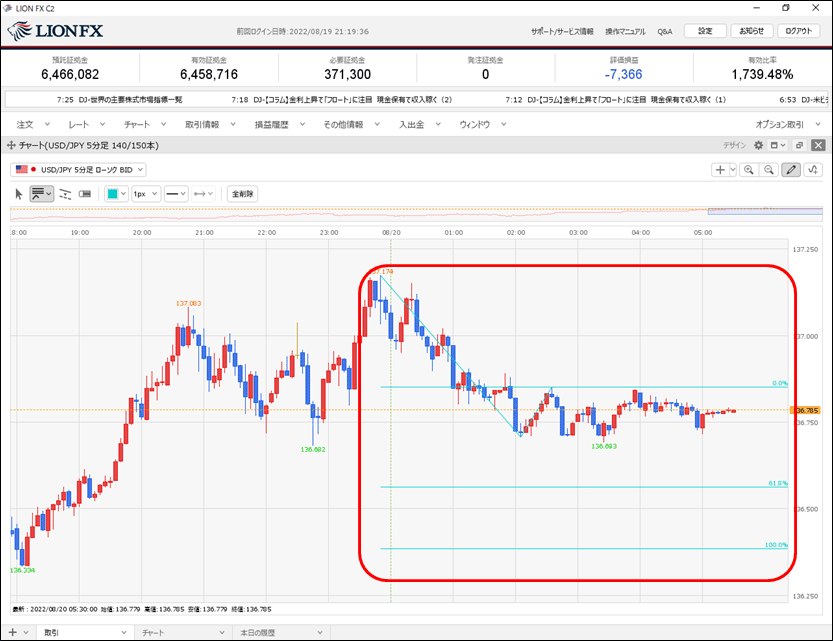Click the 有効比率 value 1,739.48%
Viewport: 833px width, 641px height.
762,74
